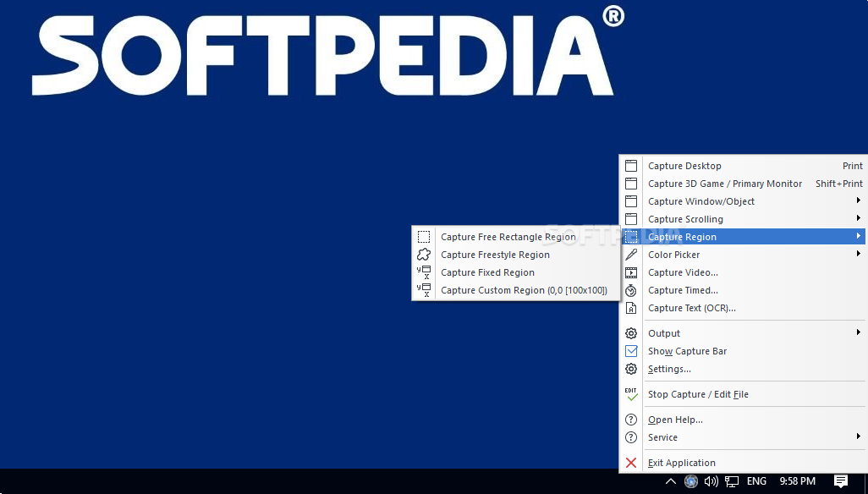The height and width of the screenshot is (494, 868).
Task: Click the round capture app tray icon
Action: tap(691, 481)
